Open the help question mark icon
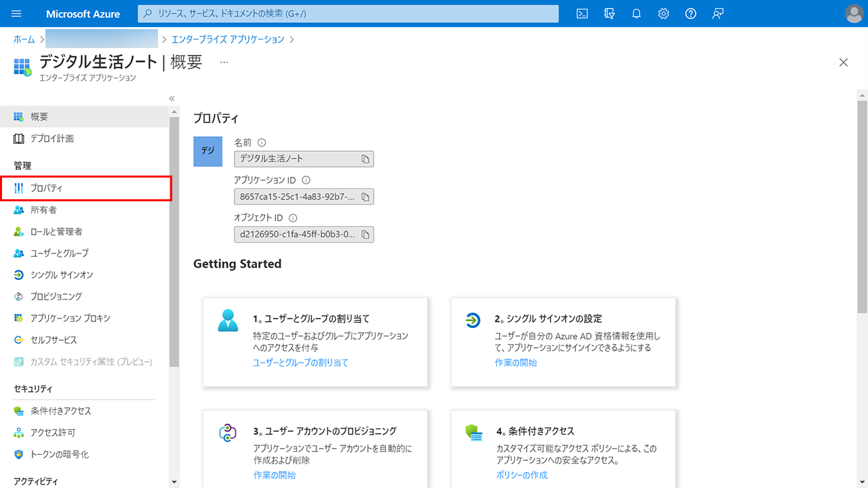Viewport: 868px width, 488px height. pyautogui.click(x=690, y=14)
